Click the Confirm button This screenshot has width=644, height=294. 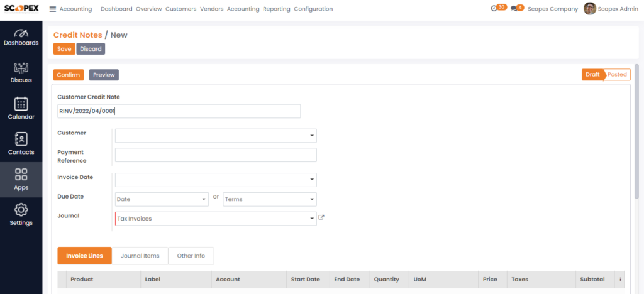point(69,75)
